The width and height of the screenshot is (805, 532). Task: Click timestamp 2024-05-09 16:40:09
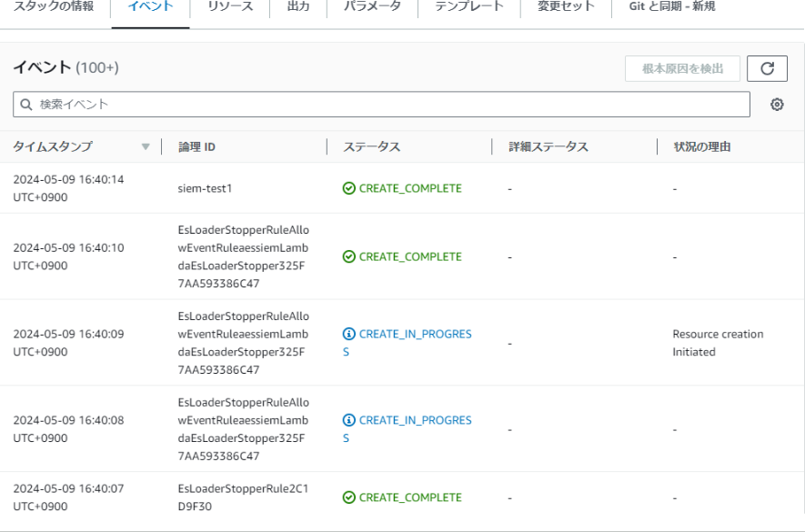tap(68, 343)
